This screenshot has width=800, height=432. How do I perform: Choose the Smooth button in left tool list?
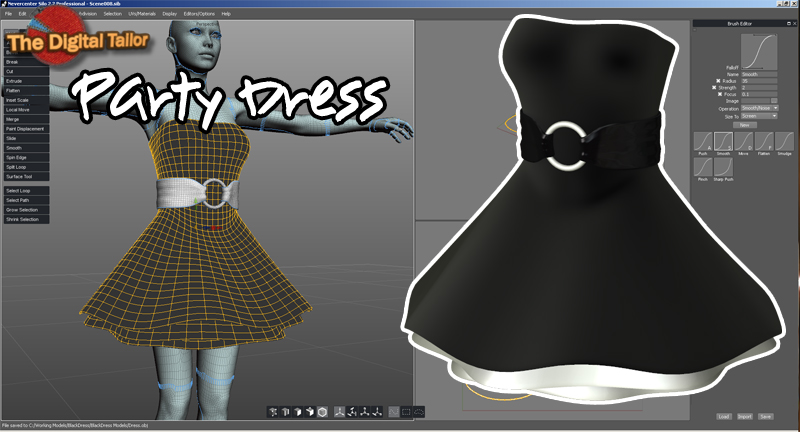pyautogui.click(x=27, y=148)
